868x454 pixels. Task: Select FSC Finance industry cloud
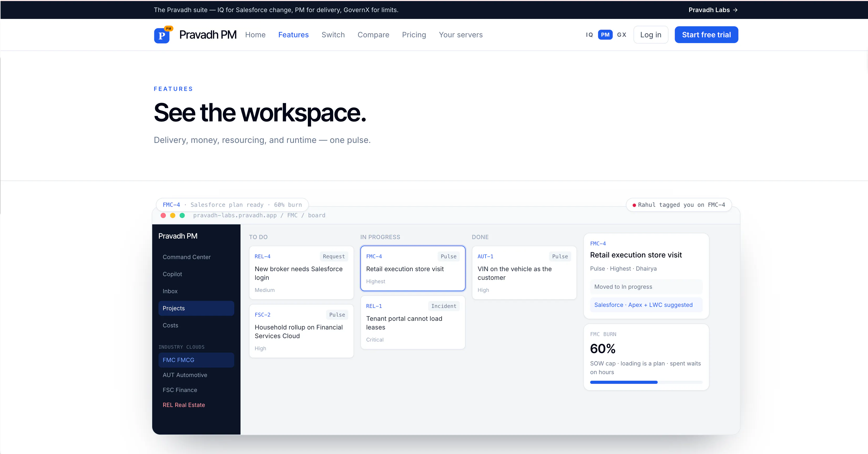point(196,390)
